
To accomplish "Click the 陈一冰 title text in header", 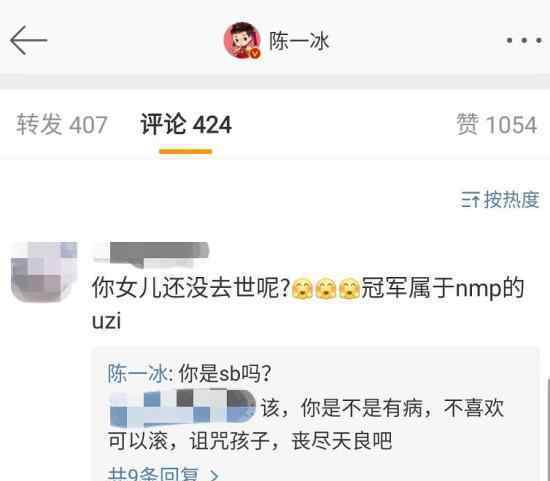I will 299,41.
